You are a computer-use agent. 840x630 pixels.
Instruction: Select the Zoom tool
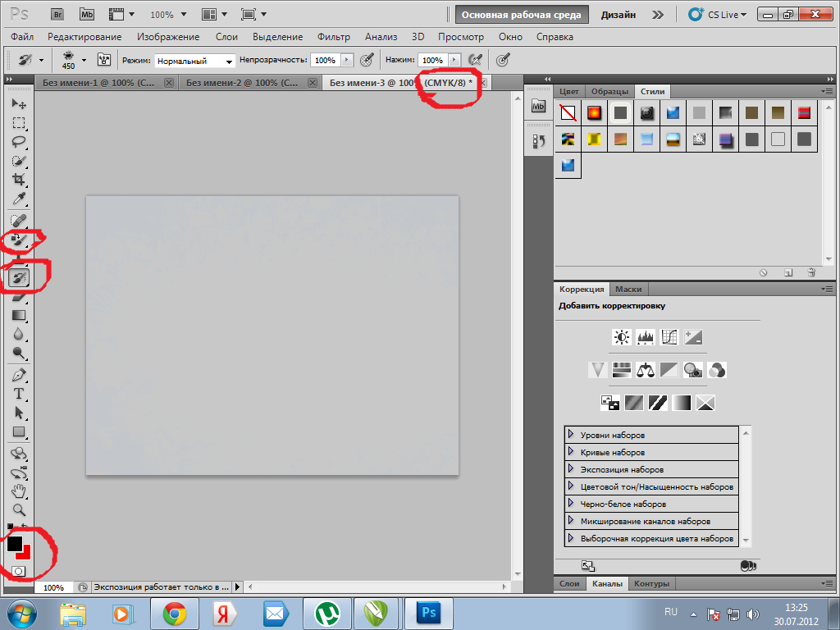19,510
